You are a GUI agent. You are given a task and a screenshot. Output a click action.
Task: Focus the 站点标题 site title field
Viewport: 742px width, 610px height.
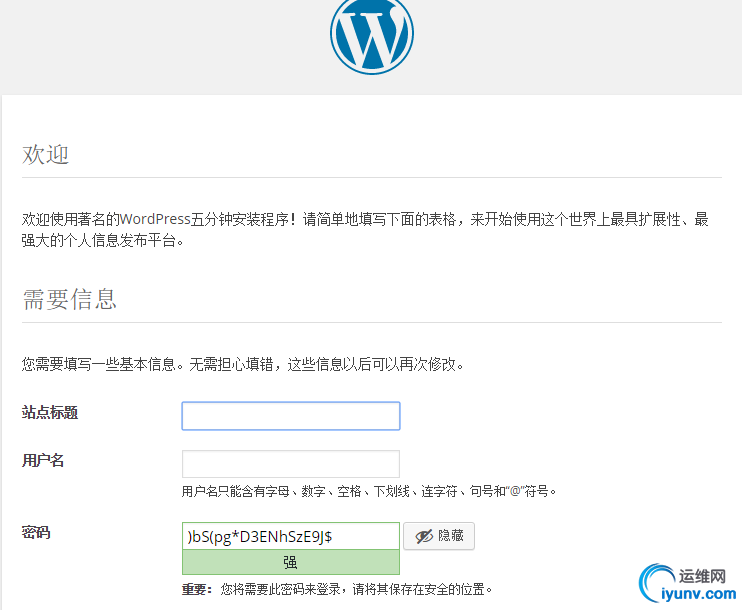pos(291,416)
